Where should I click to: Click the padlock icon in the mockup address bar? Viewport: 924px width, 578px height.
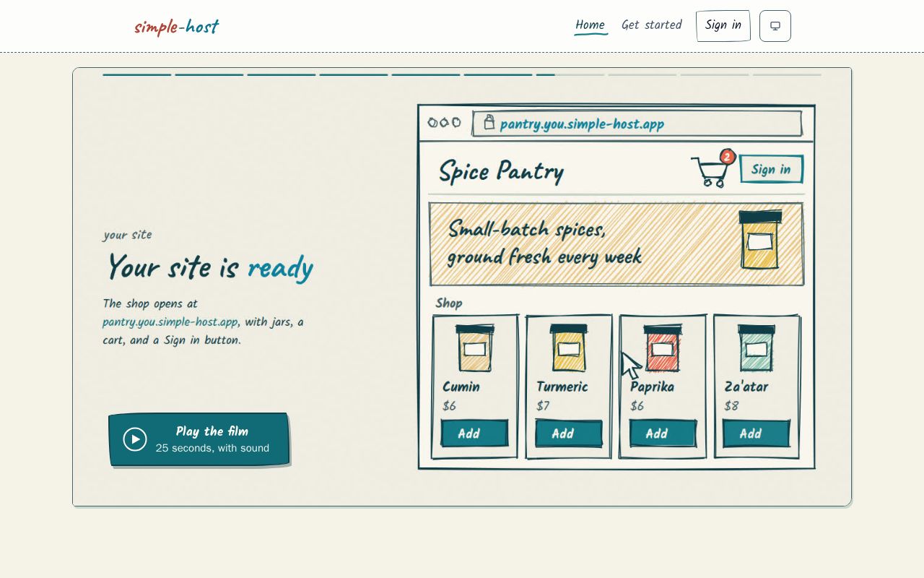[x=489, y=122]
